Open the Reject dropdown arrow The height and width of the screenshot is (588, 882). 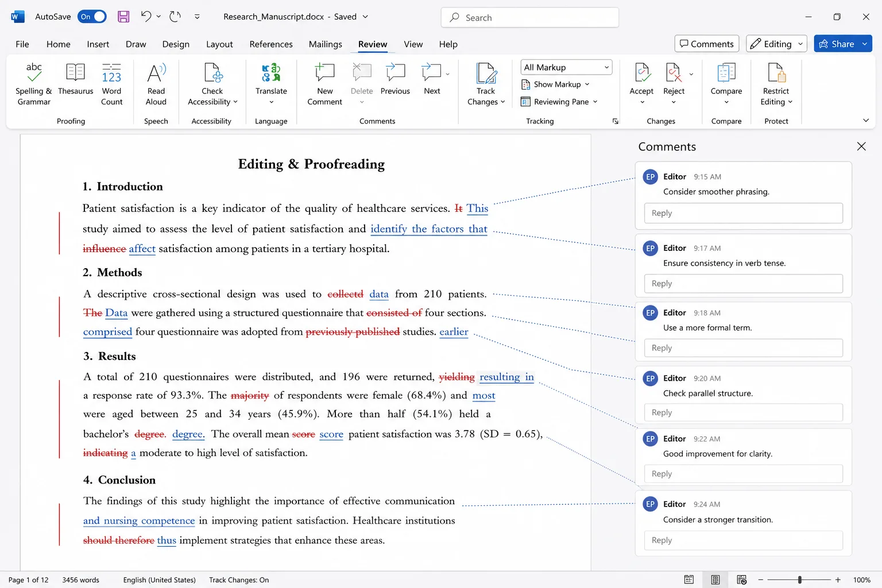674,102
